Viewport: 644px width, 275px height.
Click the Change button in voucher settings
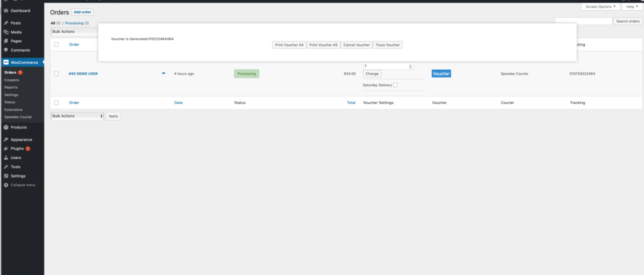coord(372,74)
